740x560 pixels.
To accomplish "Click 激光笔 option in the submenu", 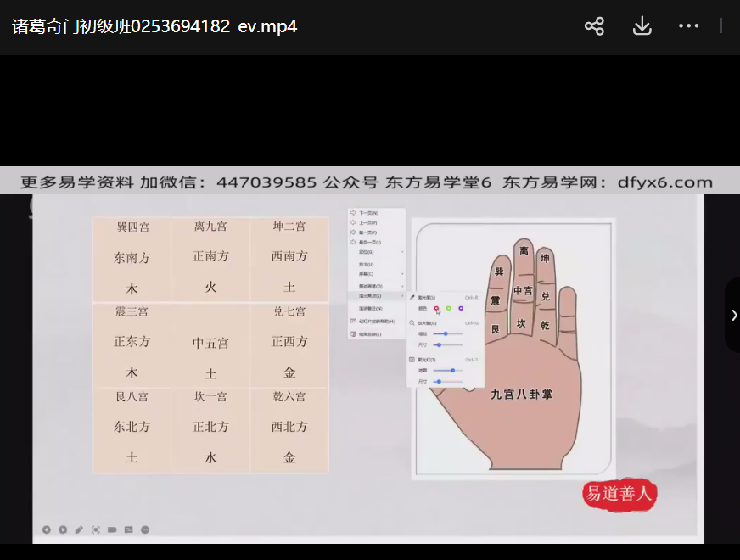I will [426, 298].
